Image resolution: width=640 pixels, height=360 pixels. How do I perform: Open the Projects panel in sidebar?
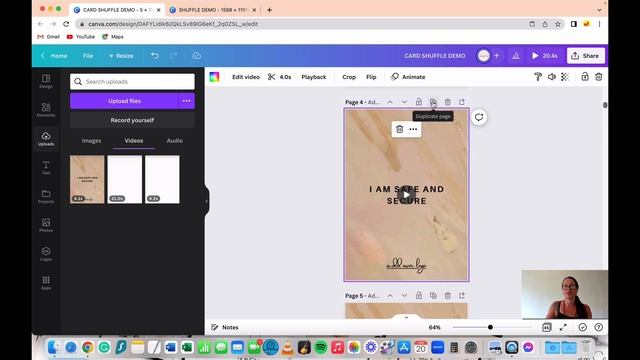[x=46, y=196]
